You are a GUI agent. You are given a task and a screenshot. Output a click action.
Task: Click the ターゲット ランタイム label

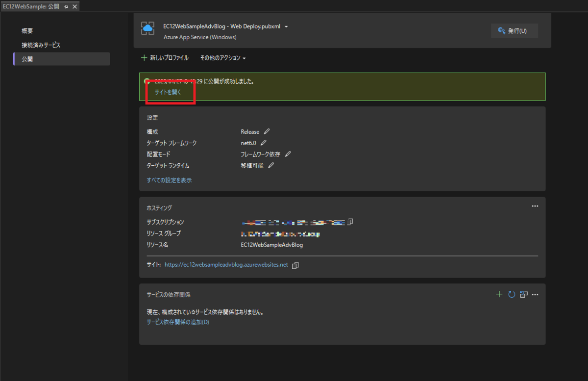[168, 166]
